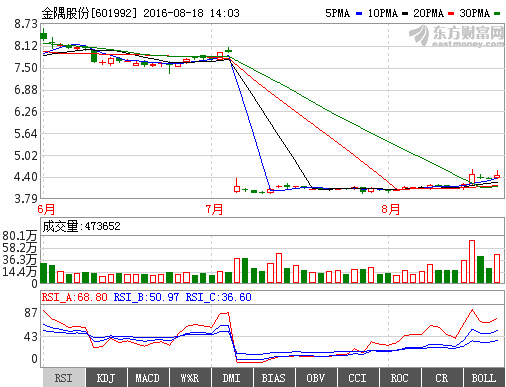The image size is (506, 387).
Task: Click the 30PMA green legend swatch
Action: click(497, 14)
